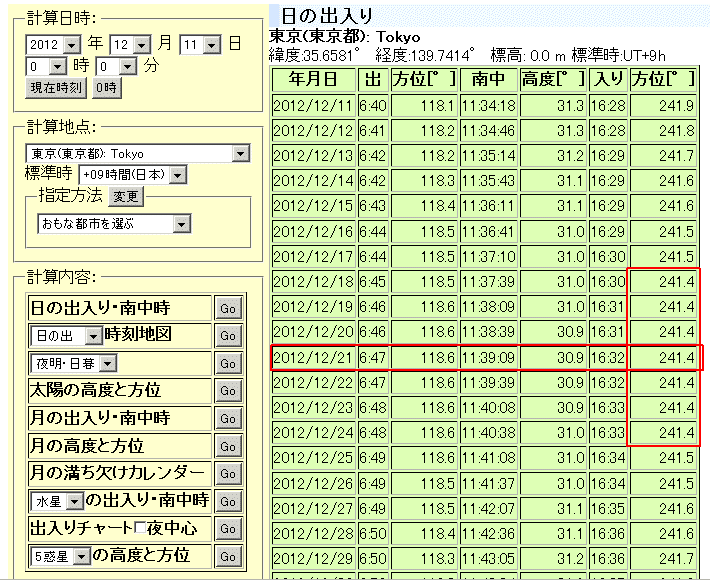
Task: Click sunset azimuth 241.9 on 2012/12/11
Action: click(663, 106)
